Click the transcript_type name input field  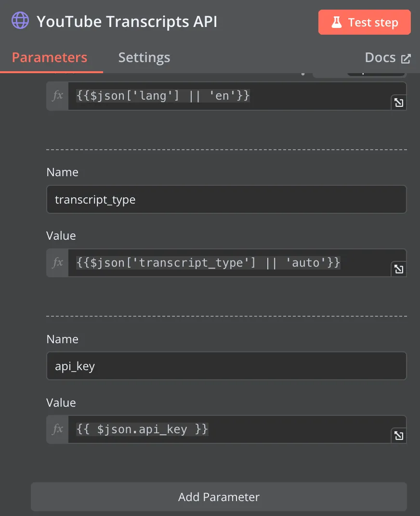[x=226, y=199]
